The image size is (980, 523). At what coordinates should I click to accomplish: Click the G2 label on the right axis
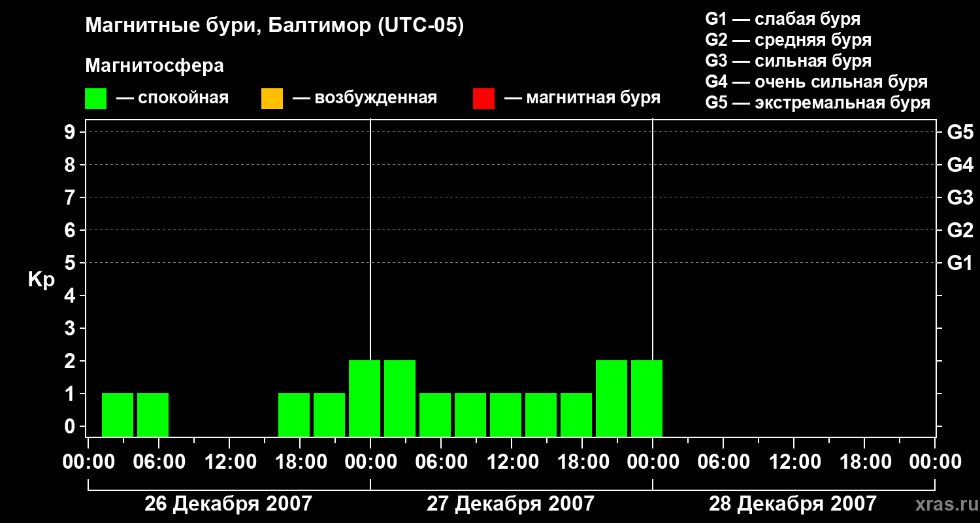(960, 230)
